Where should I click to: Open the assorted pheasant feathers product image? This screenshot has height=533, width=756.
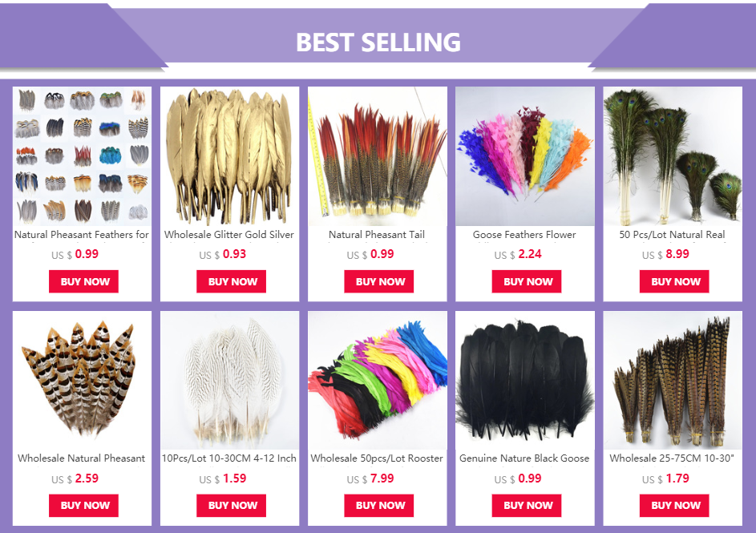pos(82,156)
